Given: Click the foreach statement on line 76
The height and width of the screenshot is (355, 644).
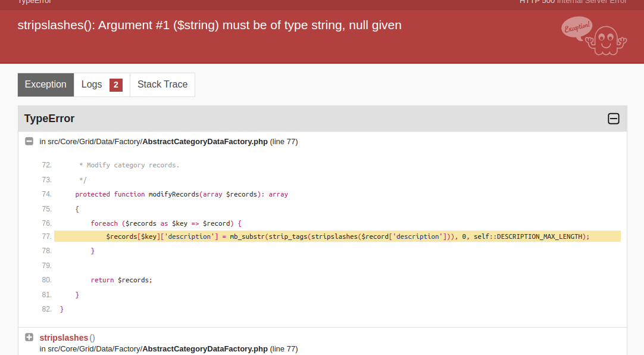Looking at the screenshot, I should point(166,223).
